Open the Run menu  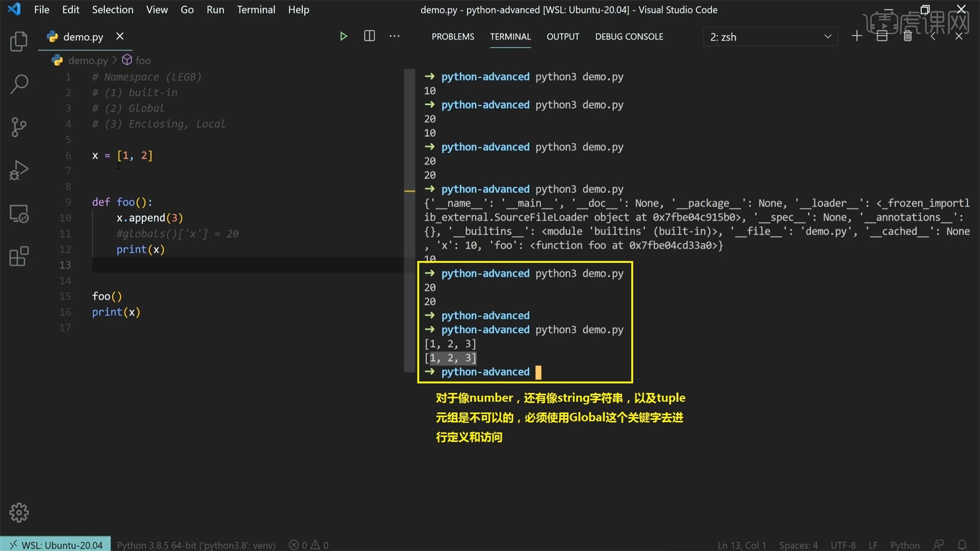pyautogui.click(x=215, y=9)
